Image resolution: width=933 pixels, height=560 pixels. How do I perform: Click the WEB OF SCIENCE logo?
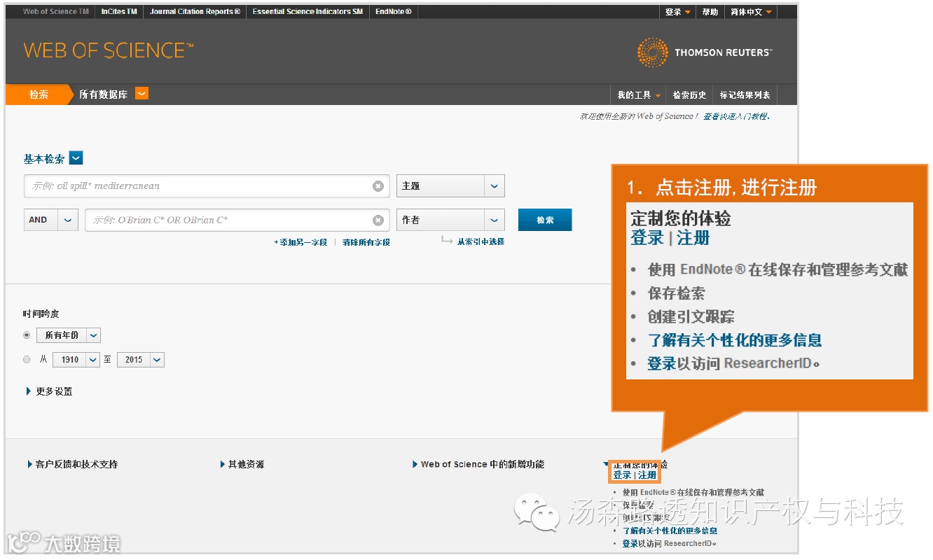(x=109, y=50)
